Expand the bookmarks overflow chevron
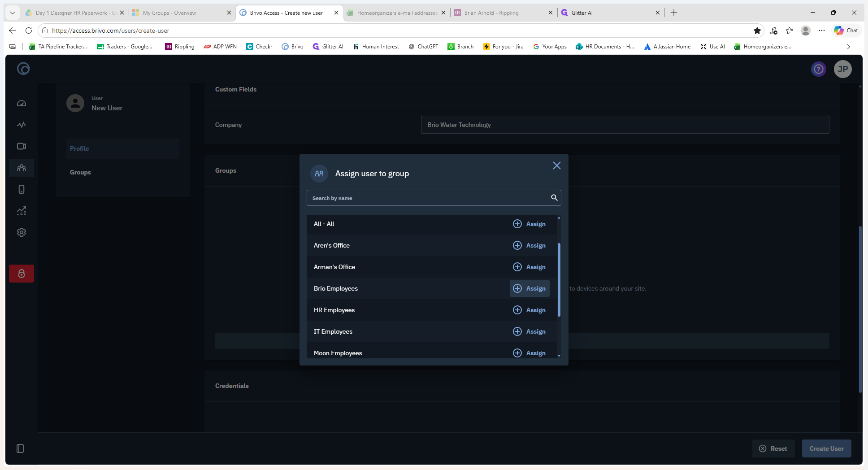This screenshot has width=868, height=470. 848,47
